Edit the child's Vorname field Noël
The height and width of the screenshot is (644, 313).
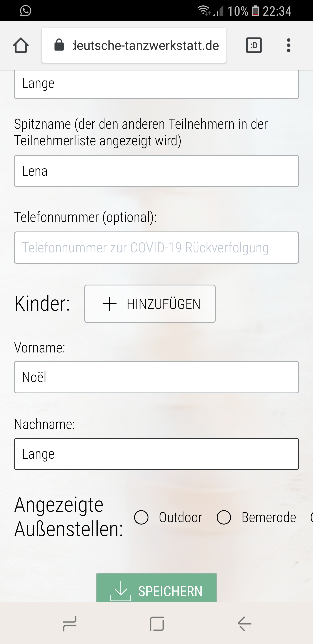pos(156,377)
